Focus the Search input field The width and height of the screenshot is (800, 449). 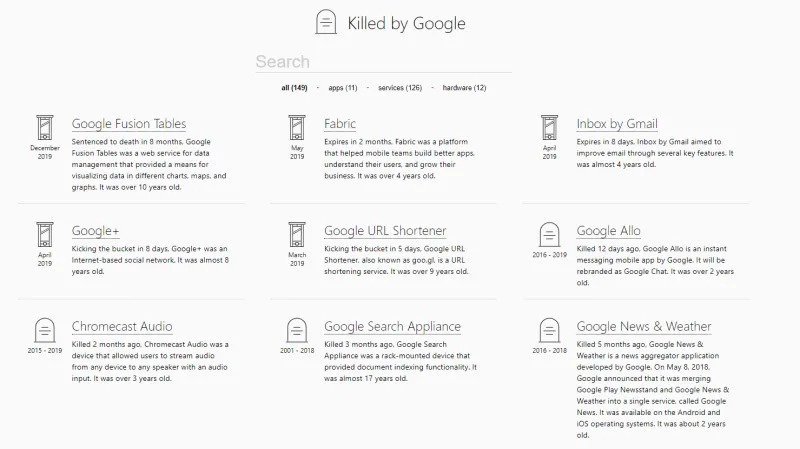383,62
